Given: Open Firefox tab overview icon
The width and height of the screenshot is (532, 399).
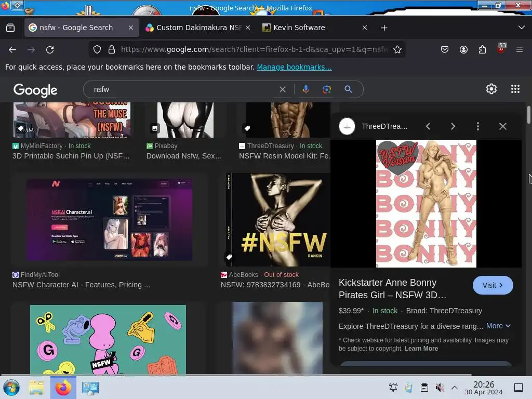Looking at the screenshot, I should coord(10,28).
